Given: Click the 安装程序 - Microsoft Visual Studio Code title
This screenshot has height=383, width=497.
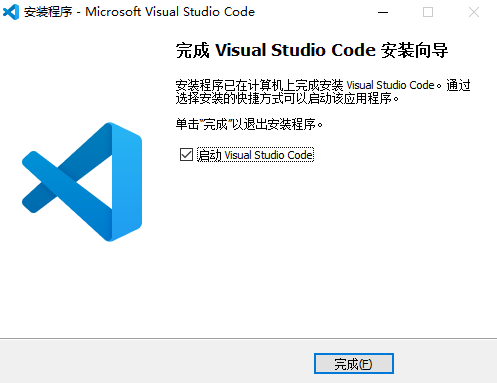Looking at the screenshot, I should coord(139,12).
